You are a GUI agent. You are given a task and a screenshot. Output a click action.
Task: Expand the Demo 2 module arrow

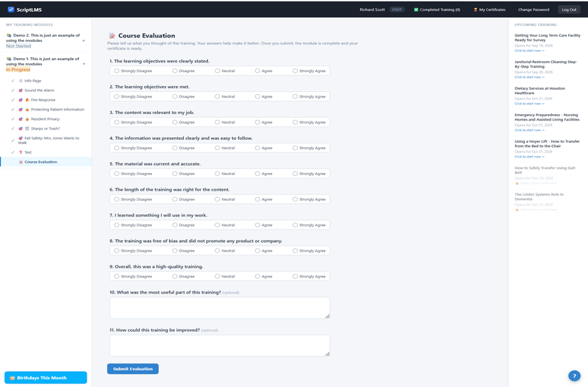[84, 40]
